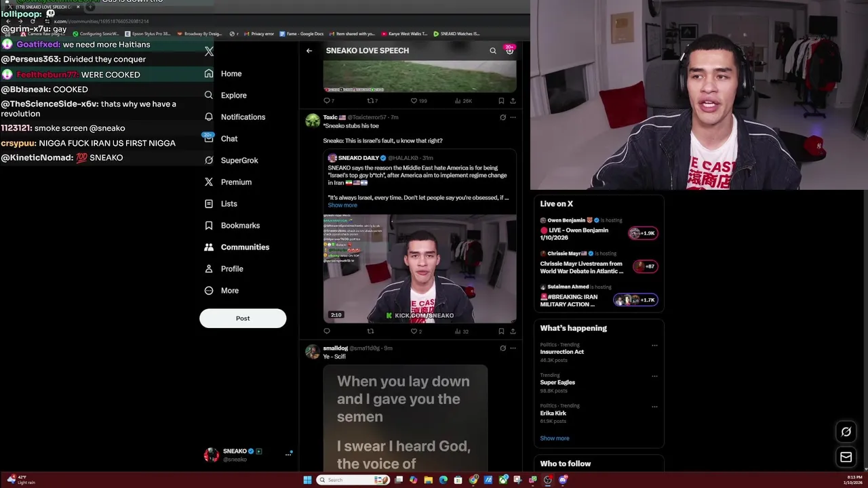Like the top post with 199 likes

418,101
